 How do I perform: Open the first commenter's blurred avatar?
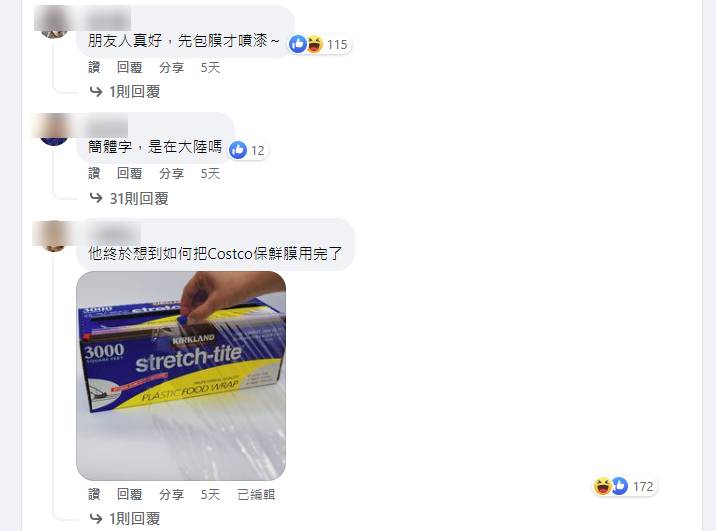[54, 25]
